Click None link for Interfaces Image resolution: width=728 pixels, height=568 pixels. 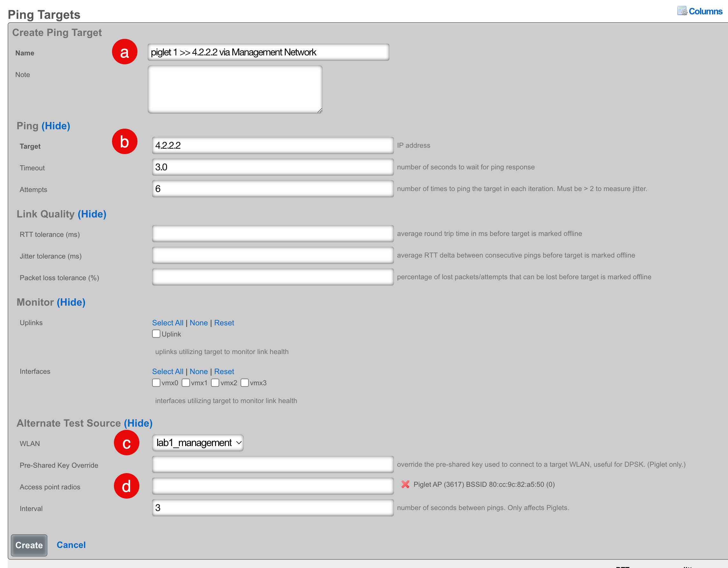(x=198, y=371)
